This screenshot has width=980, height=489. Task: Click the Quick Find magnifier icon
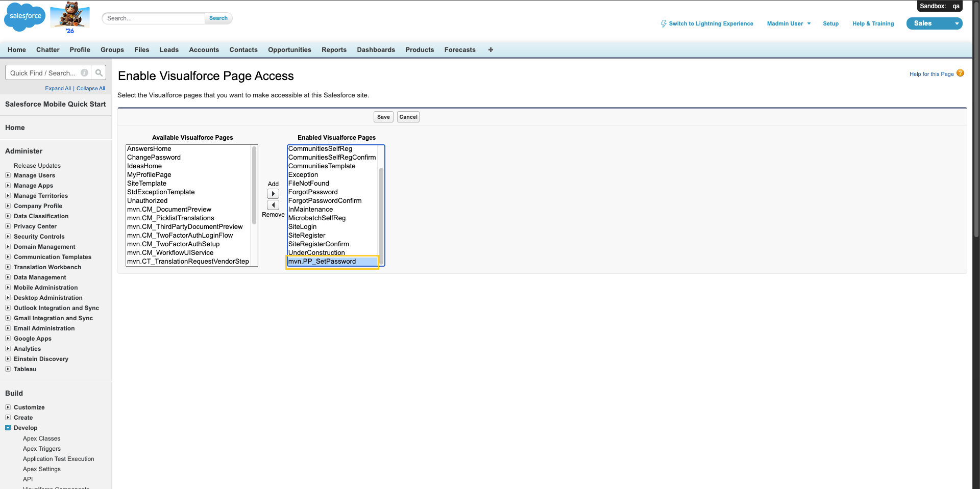point(99,73)
